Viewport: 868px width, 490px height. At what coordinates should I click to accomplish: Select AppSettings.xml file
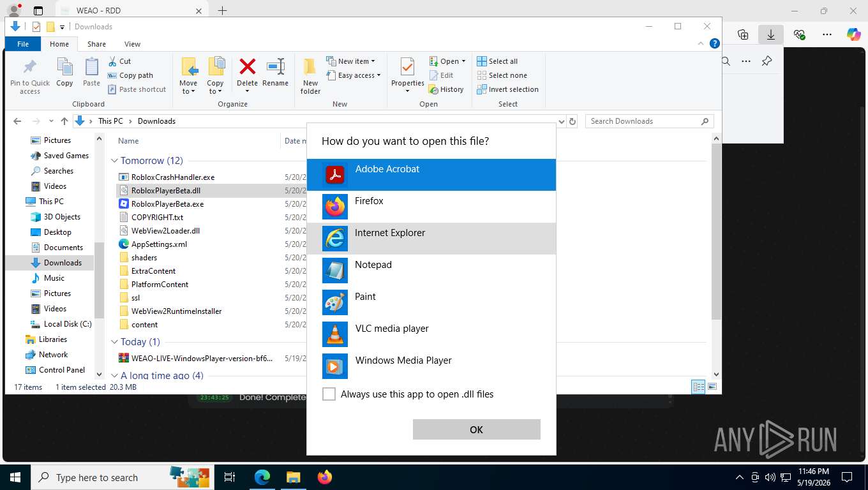point(159,244)
